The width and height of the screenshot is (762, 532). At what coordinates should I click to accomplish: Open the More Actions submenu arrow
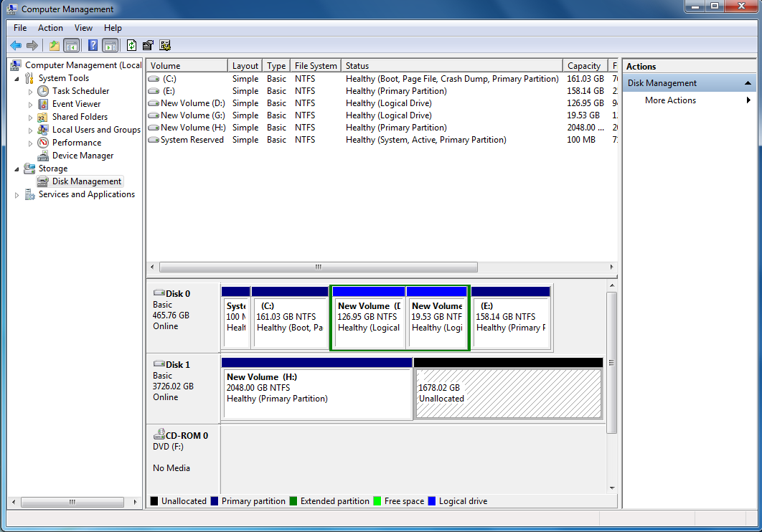[x=748, y=100]
